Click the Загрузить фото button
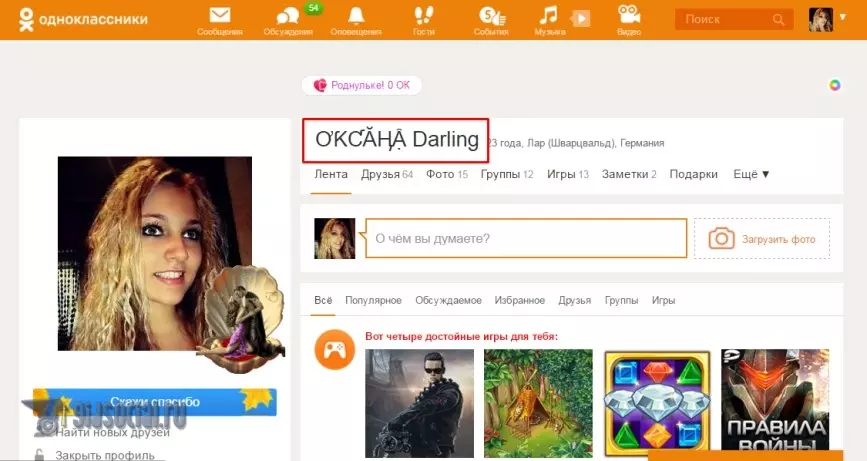 coord(762,239)
